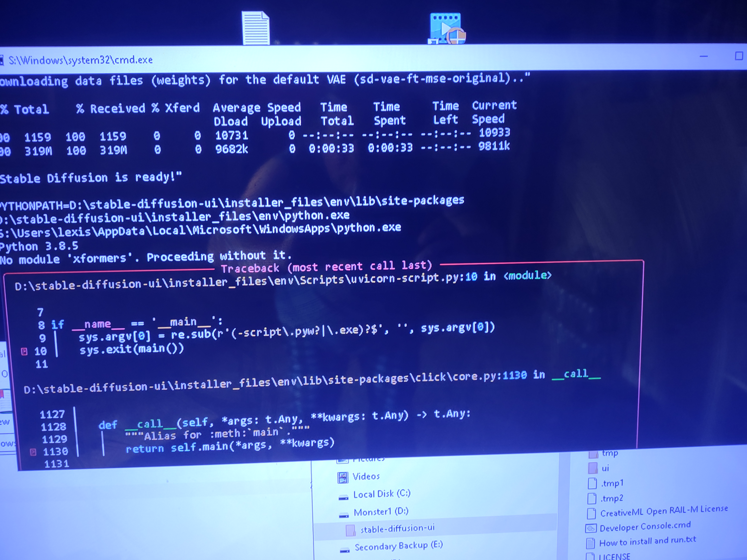
Task: Open Secondary Backup (E:) drive in Explorer
Action: point(398,547)
